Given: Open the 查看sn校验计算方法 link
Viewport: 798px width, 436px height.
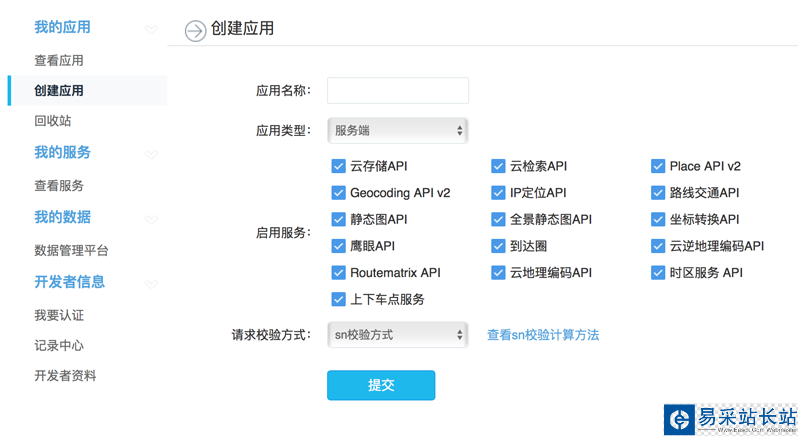Looking at the screenshot, I should pyautogui.click(x=543, y=335).
